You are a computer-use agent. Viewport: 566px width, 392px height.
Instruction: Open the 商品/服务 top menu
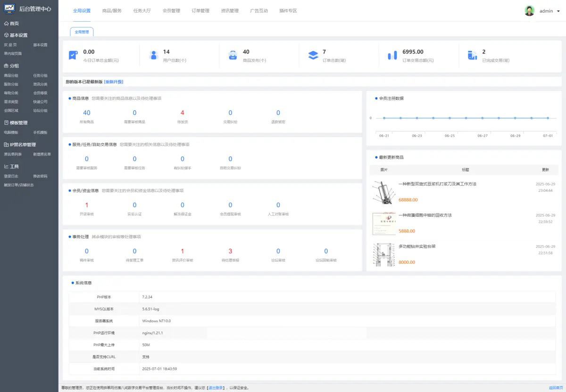coord(112,11)
